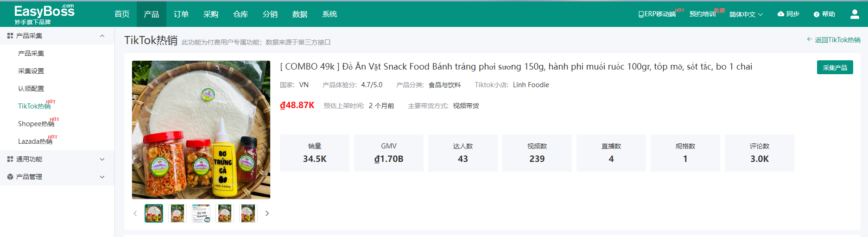Show the next product thumbnails arrow

(x=267, y=213)
